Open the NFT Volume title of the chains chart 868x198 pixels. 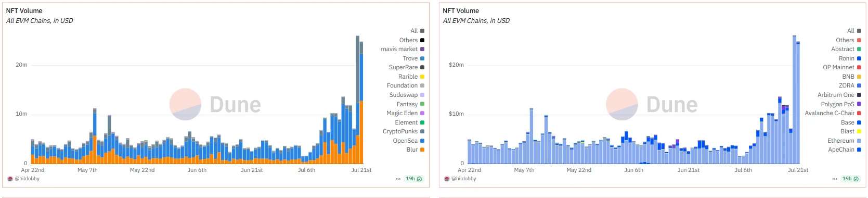coord(461,10)
